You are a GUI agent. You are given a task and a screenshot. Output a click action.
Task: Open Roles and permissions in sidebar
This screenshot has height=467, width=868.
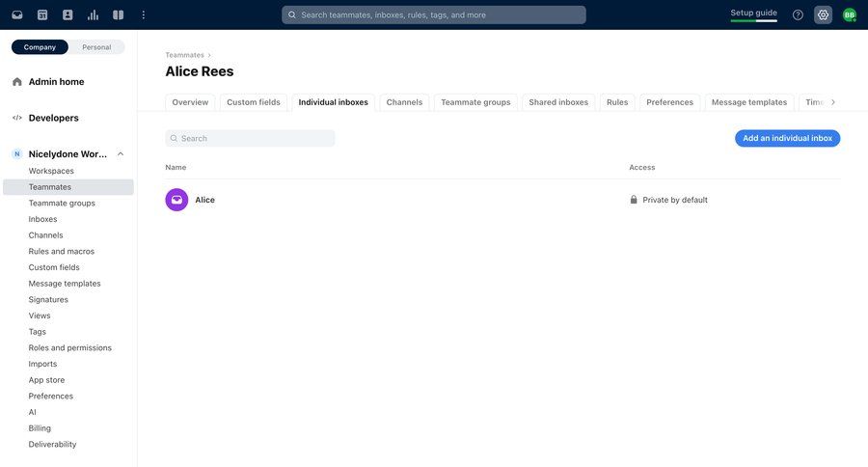pyautogui.click(x=69, y=347)
